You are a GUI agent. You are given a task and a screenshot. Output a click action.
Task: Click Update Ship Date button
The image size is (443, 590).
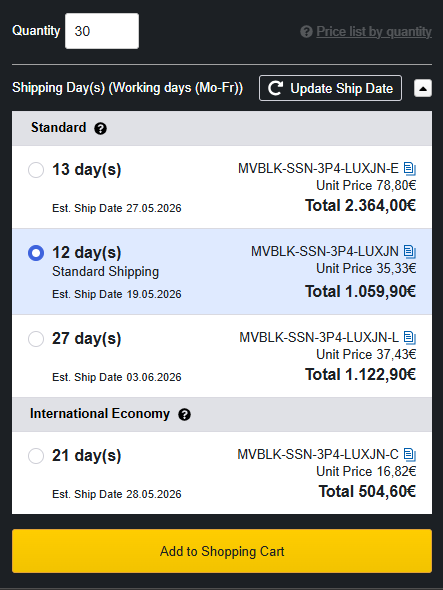click(x=330, y=88)
